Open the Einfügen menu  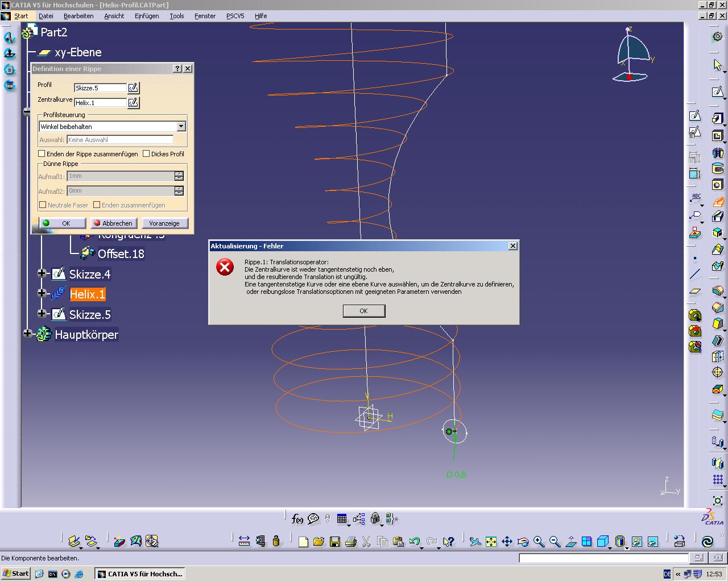coord(147,16)
